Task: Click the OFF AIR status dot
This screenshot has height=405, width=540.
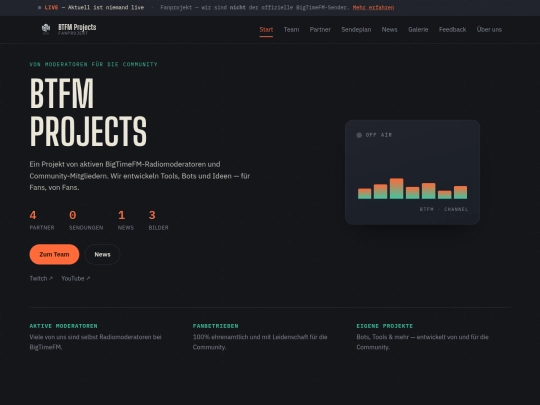Action: (x=359, y=135)
